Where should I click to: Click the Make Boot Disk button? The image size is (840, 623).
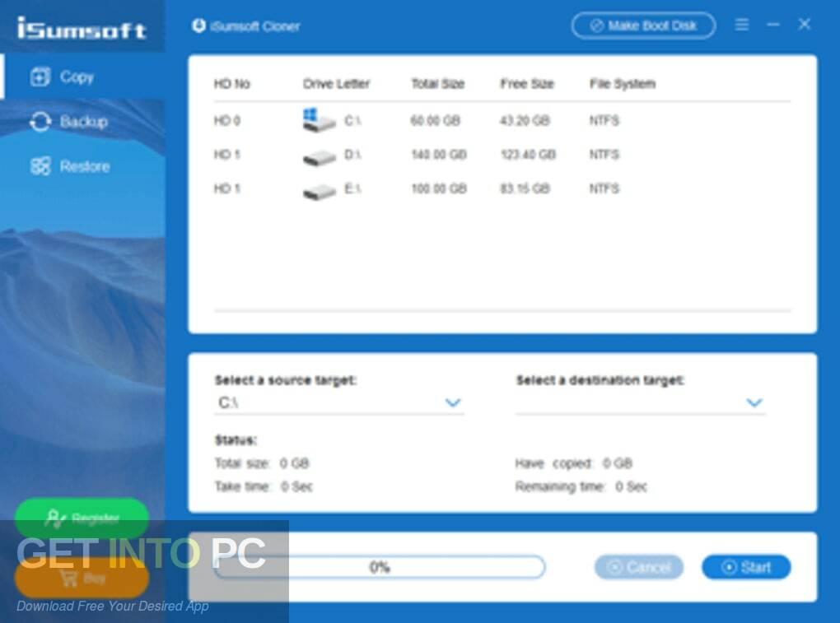pos(643,26)
